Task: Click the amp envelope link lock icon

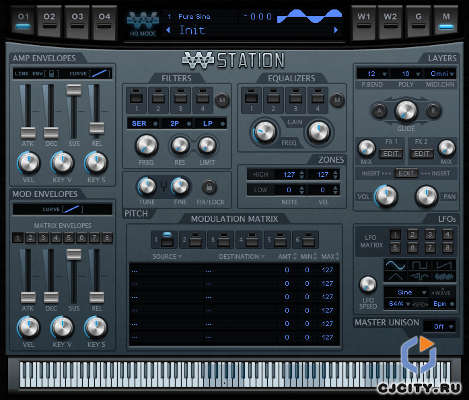Action: point(51,73)
